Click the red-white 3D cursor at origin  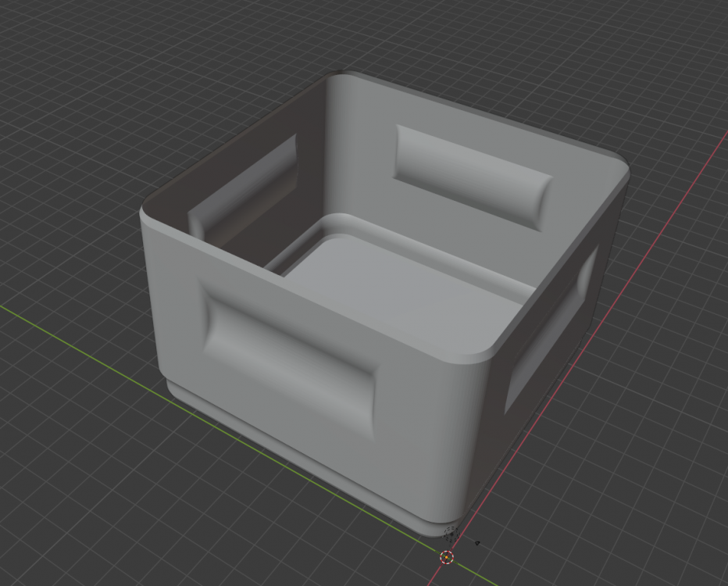[447, 557]
